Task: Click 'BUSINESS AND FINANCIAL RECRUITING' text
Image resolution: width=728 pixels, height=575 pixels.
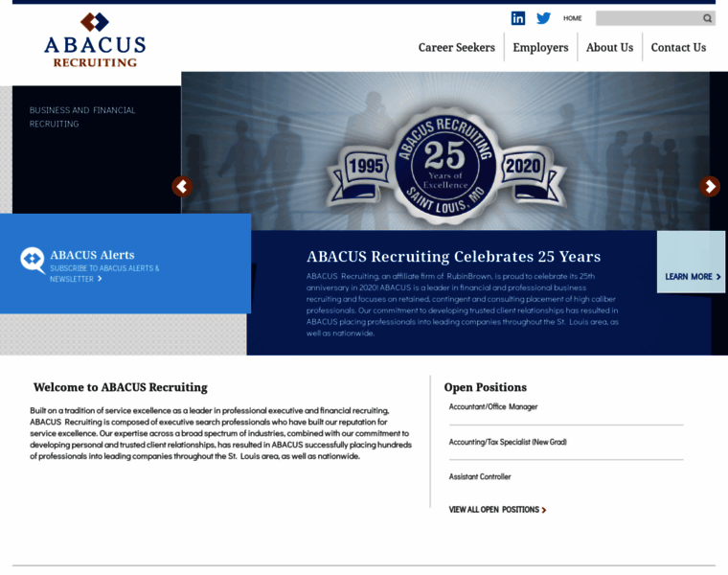Action: [x=82, y=117]
